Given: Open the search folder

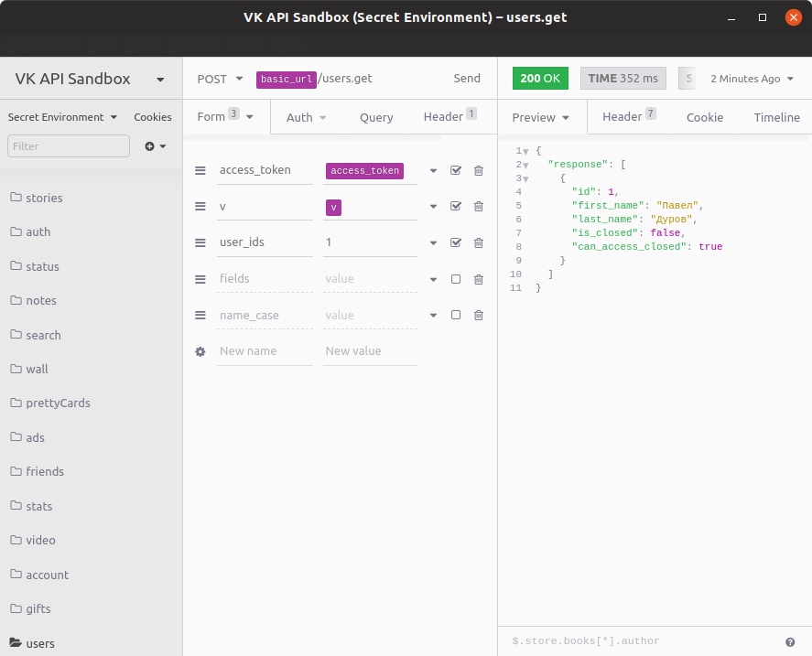Looking at the screenshot, I should 35,335.
